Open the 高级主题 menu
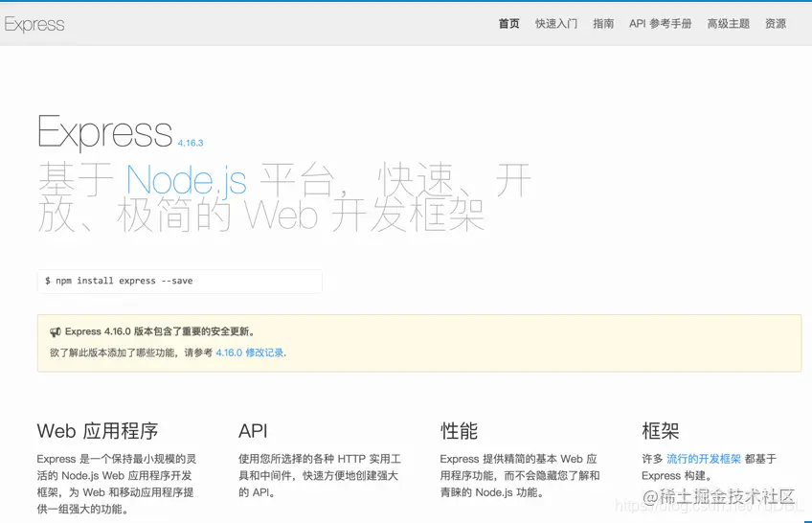 click(x=728, y=24)
